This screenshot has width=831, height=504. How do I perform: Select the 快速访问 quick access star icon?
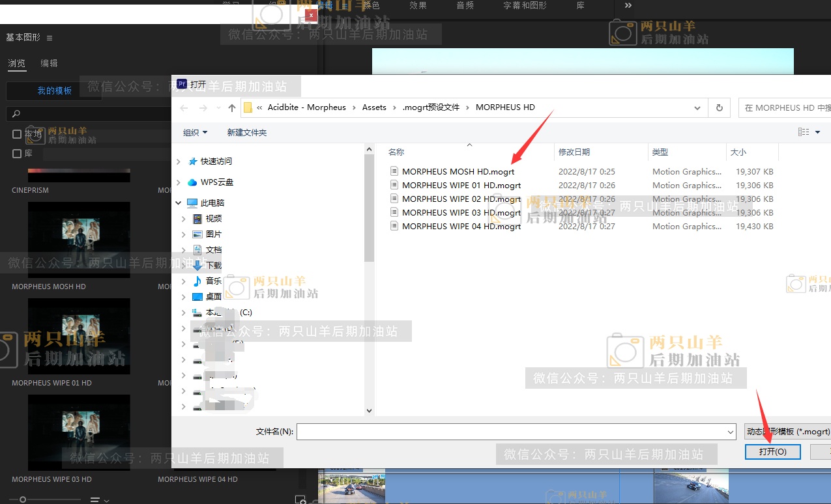193,161
